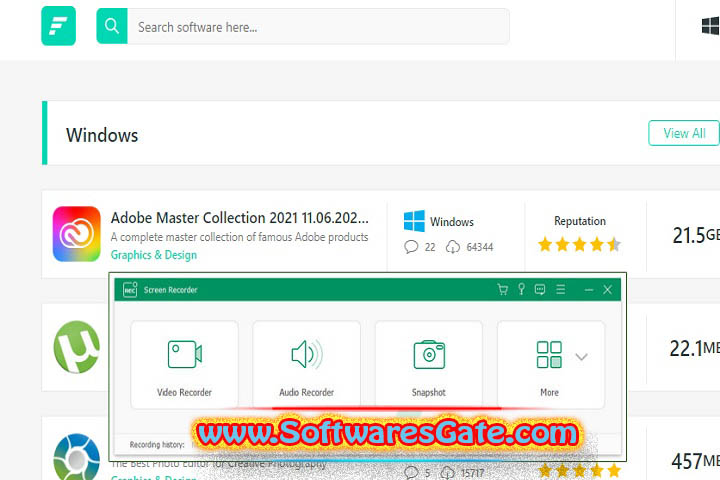Screen dimensions: 720x480
Task: Click the Screen Recorder REC logo icon
Action: (x=130, y=290)
